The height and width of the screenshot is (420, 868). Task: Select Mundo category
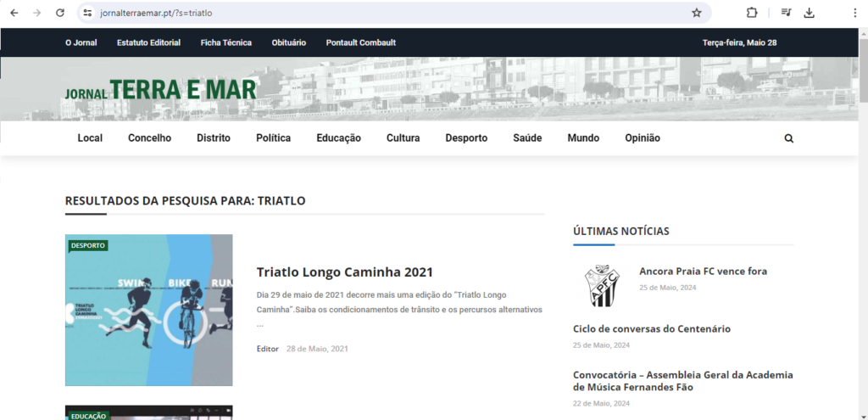(x=583, y=138)
